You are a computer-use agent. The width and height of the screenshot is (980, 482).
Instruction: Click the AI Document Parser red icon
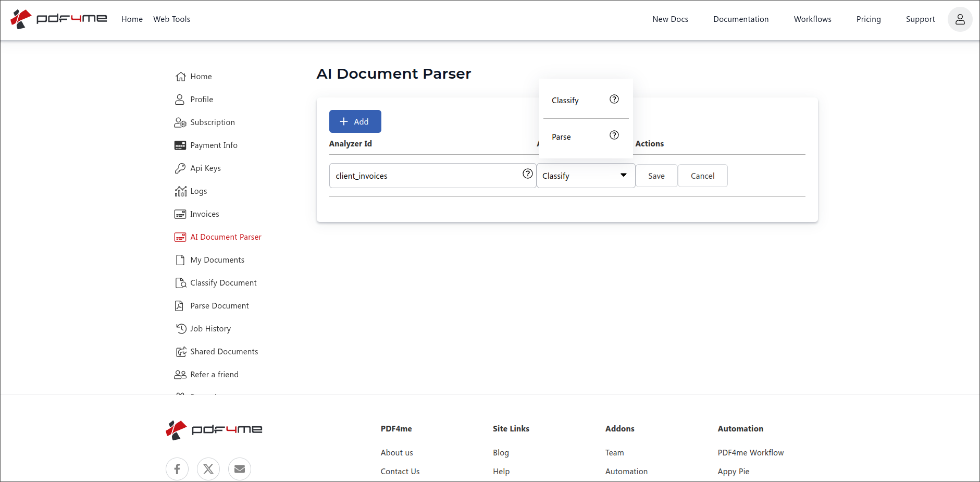pos(180,237)
